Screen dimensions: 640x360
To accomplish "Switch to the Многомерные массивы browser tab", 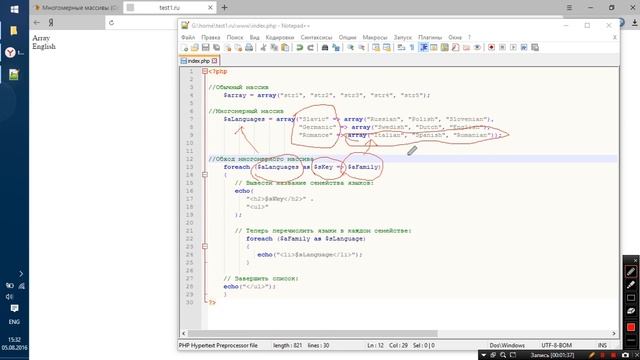I will 76,7.
